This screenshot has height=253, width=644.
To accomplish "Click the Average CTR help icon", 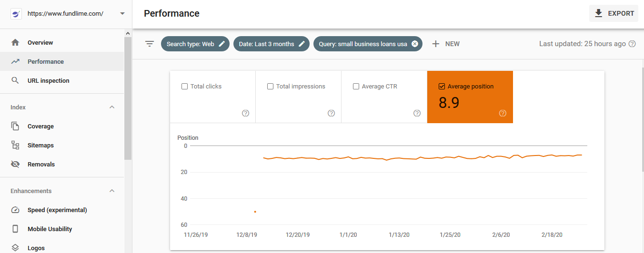I will coord(417,113).
